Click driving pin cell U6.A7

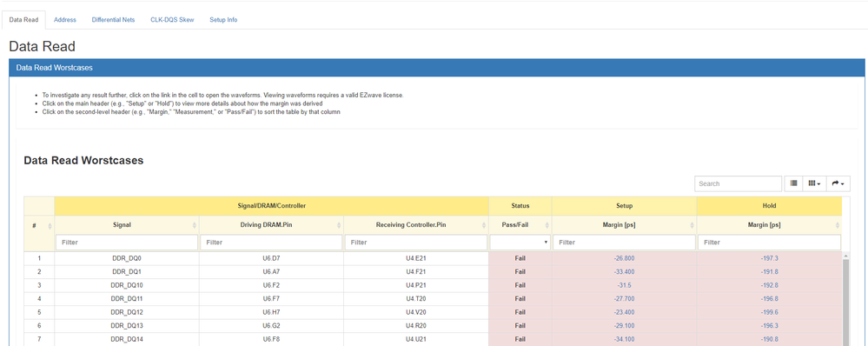pyautogui.click(x=271, y=272)
